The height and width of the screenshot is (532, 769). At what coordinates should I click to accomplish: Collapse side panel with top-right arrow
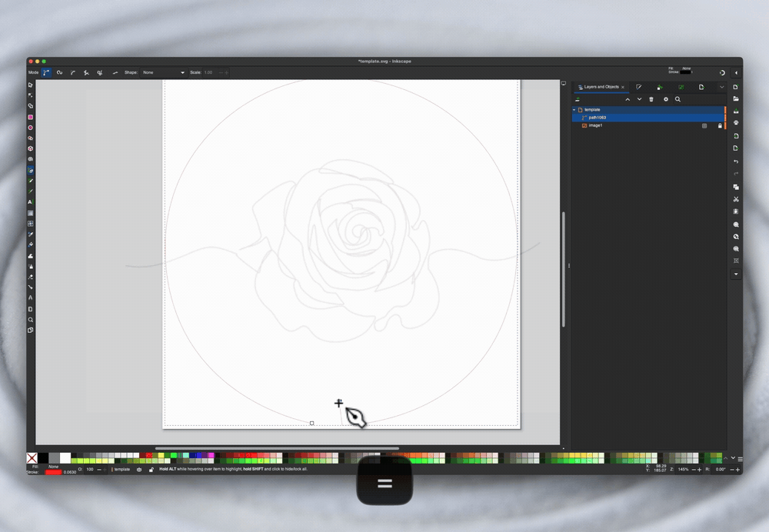pos(736,72)
